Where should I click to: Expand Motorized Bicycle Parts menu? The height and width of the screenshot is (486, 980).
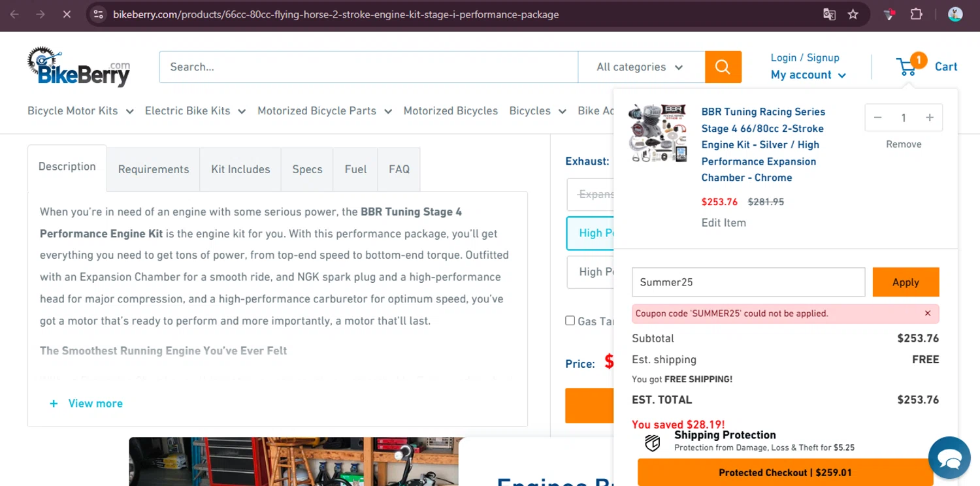(x=325, y=111)
